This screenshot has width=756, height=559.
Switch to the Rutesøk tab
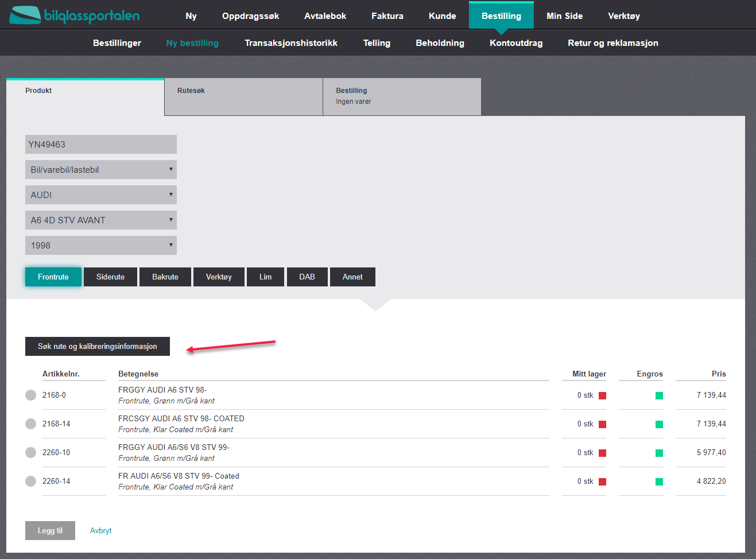tap(243, 97)
